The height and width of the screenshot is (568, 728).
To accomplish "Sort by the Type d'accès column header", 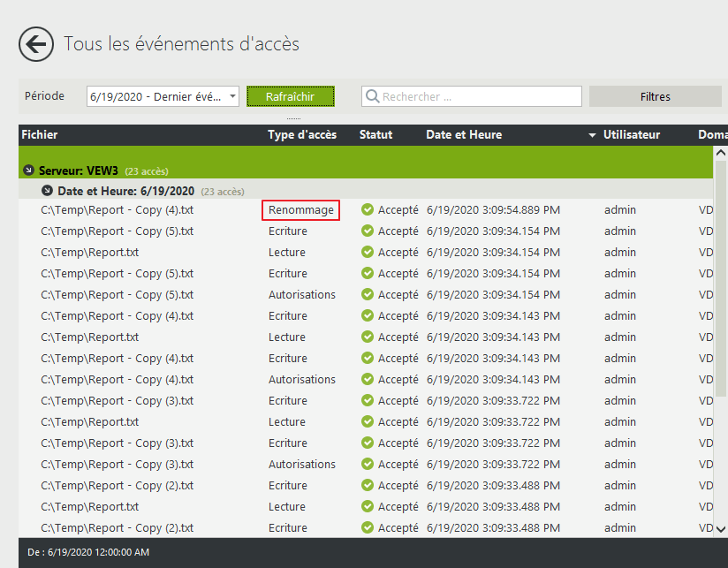I will tap(302, 135).
